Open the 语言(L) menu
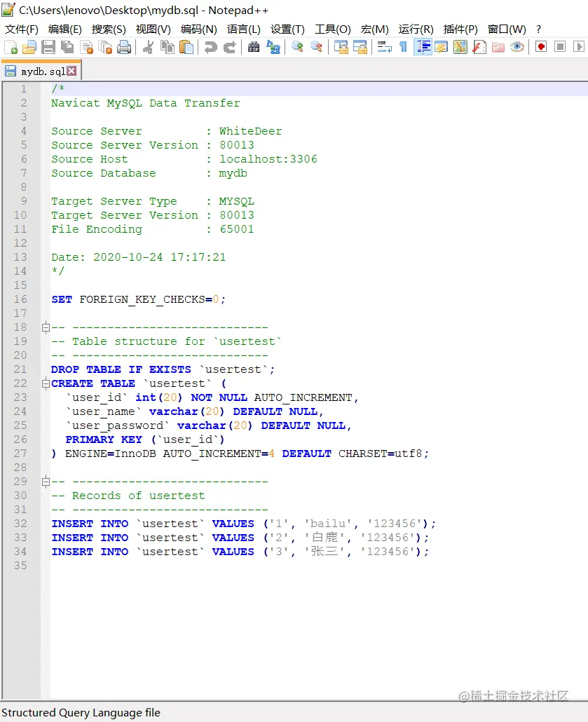The height and width of the screenshot is (722, 588). [244, 29]
